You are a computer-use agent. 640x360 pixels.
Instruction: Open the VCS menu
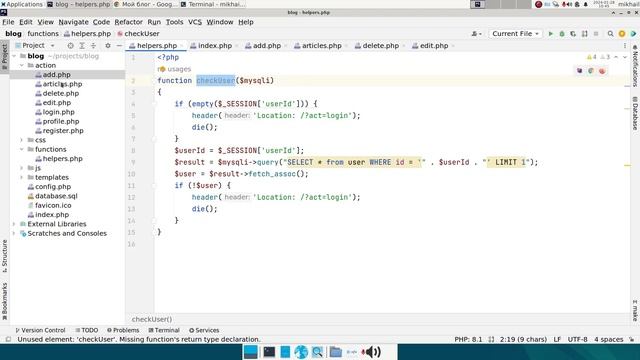point(195,22)
